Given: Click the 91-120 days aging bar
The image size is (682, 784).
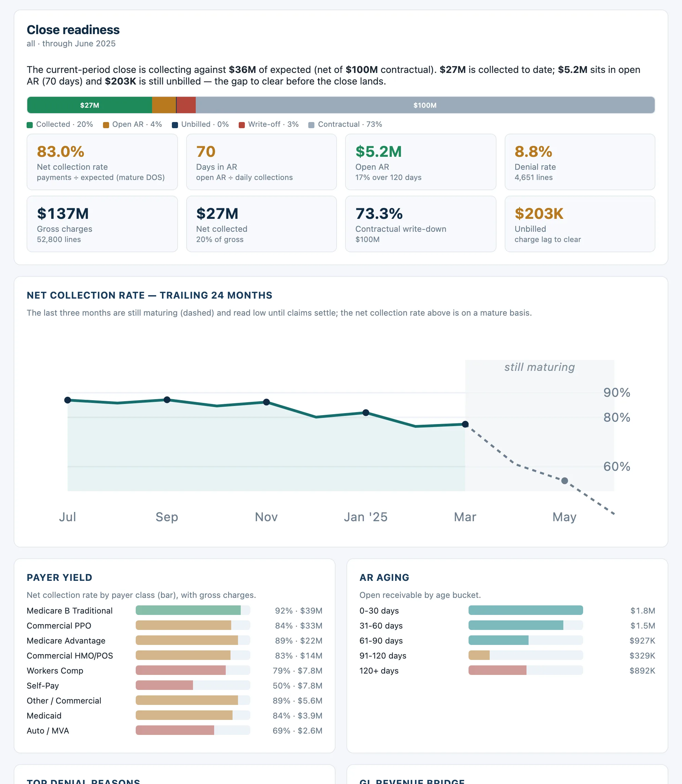Looking at the screenshot, I should (525, 655).
